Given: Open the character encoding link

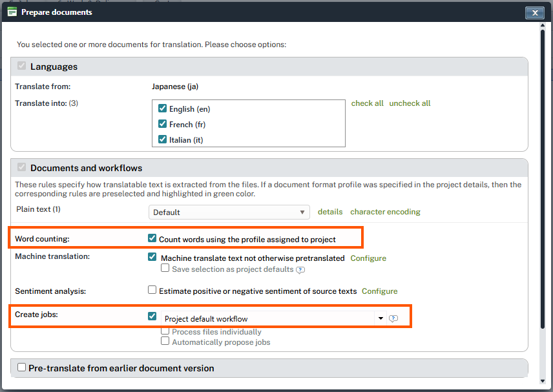Looking at the screenshot, I should click(x=385, y=212).
